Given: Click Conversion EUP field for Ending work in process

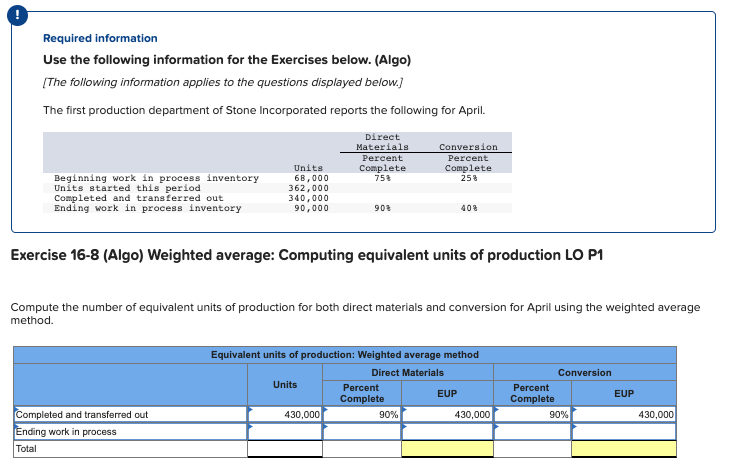Looking at the screenshot, I should click(624, 432).
